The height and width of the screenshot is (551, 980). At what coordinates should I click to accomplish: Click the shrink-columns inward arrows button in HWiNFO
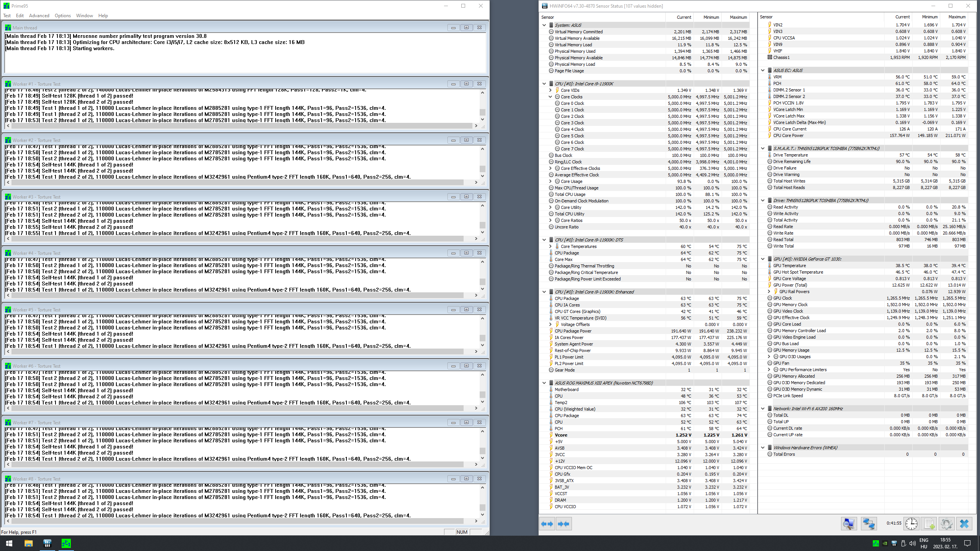coord(563,524)
